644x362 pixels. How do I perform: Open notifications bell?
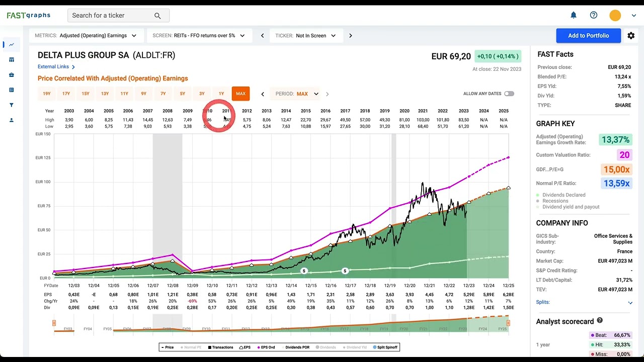pos(574,15)
